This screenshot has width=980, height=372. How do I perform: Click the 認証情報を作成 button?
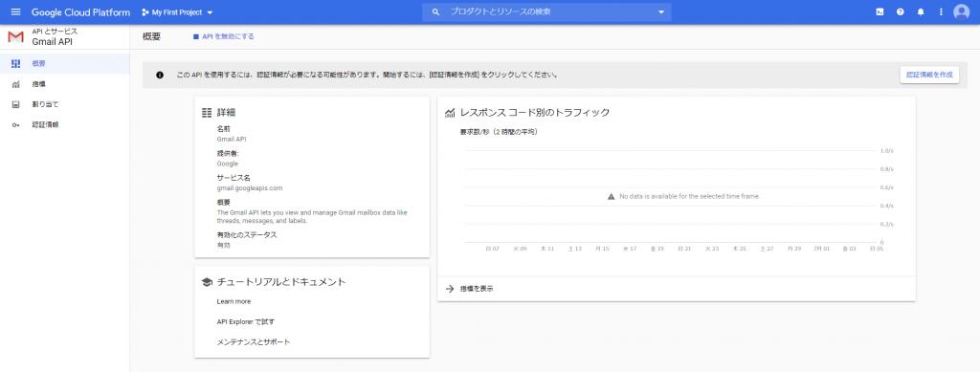point(929,75)
